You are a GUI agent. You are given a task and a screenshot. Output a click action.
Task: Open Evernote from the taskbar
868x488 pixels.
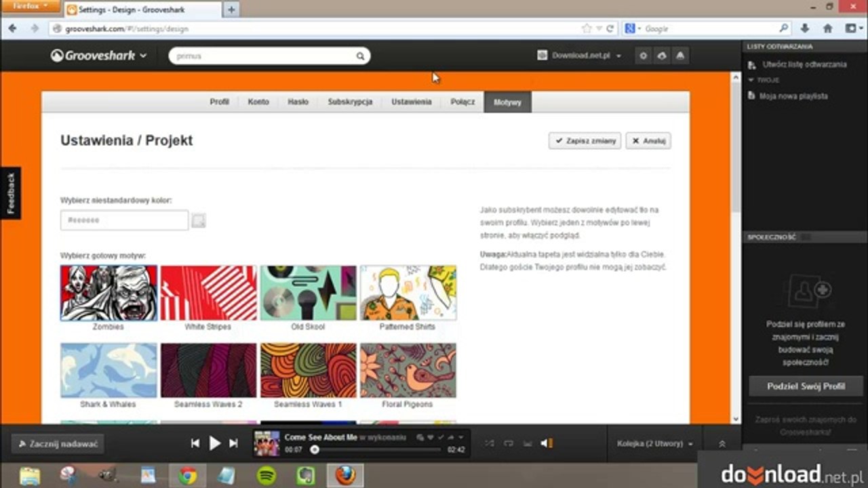click(x=306, y=476)
